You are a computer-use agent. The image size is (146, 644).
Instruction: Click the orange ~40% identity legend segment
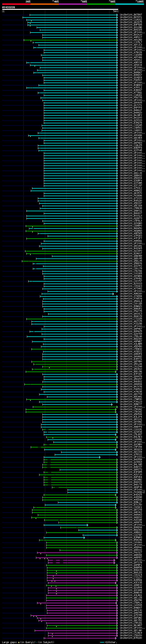click(45, 4)
